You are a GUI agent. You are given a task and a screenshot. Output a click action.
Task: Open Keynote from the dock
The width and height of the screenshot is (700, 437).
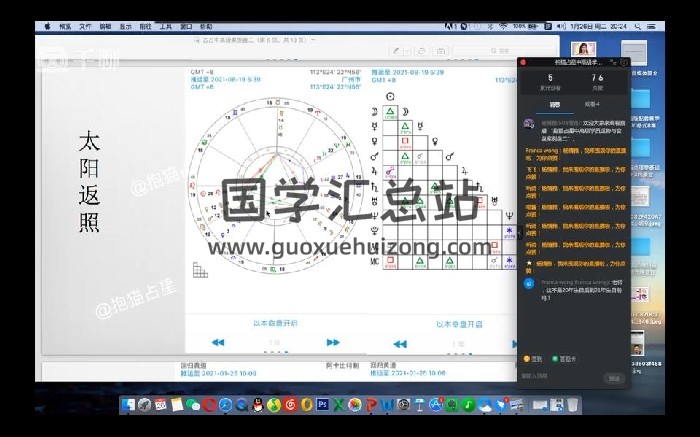[x=420, y=405]
